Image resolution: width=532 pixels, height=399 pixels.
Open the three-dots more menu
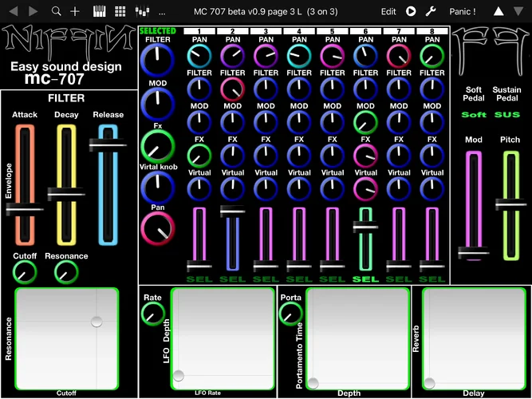162,12
